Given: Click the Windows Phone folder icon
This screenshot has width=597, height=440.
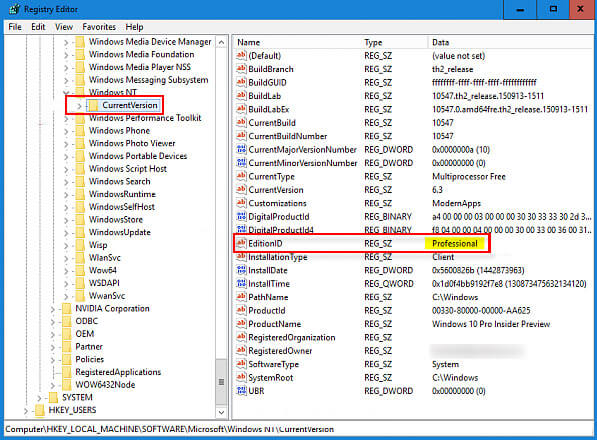Looking at the screenshot, I should 80,131.
